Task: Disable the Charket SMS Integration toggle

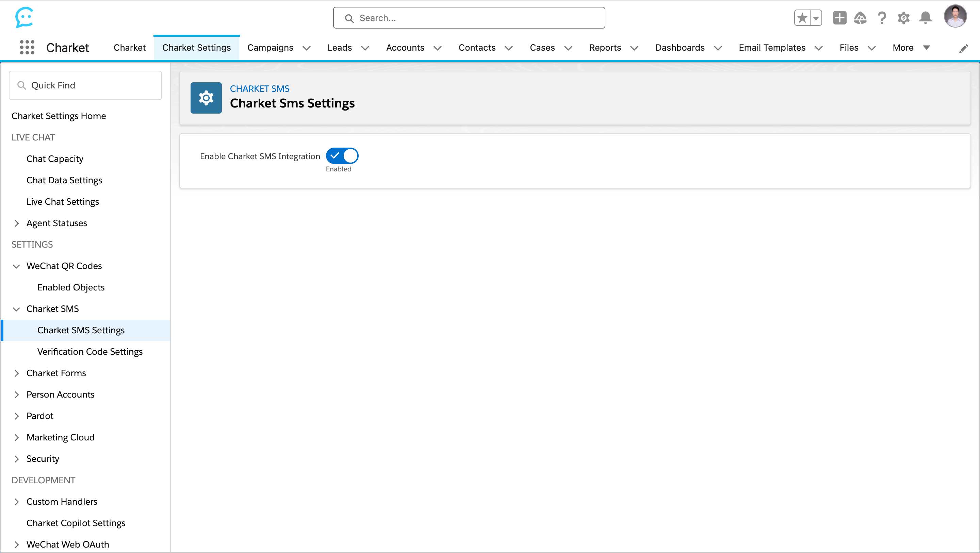Action: (x=342, y=155)
